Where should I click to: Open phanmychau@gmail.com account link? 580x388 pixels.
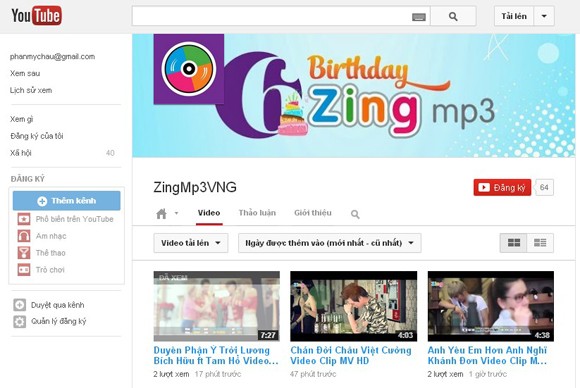click(53, 57)
